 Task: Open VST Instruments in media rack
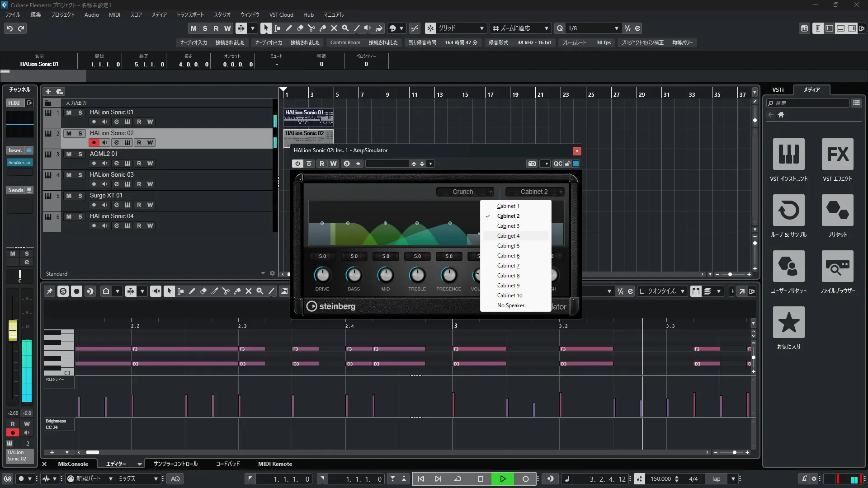click(788, 155)
